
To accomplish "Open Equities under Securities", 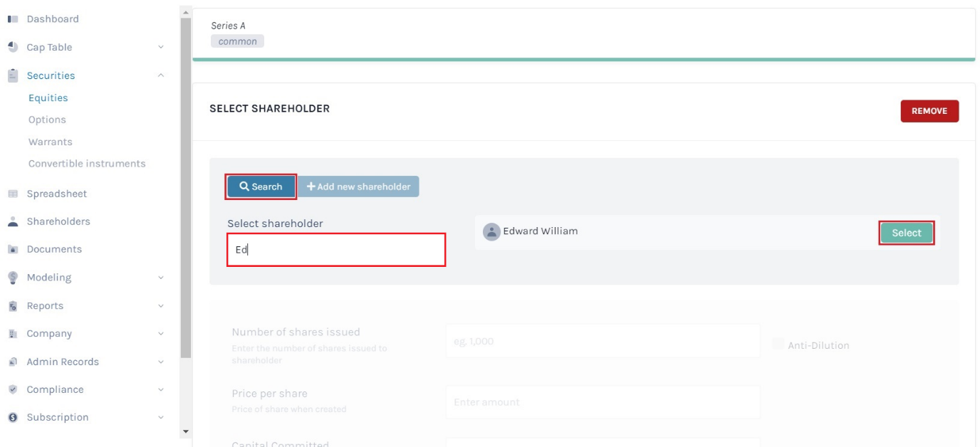I will pyautogui.click(x=48, y=98).
